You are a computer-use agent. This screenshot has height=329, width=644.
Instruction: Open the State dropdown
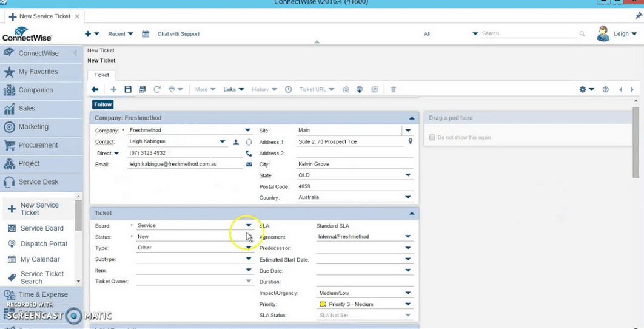pos(408,175)
